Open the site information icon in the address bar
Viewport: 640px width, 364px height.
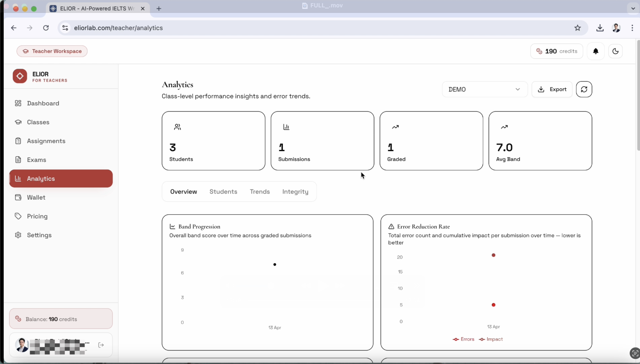tap(65, 28)
